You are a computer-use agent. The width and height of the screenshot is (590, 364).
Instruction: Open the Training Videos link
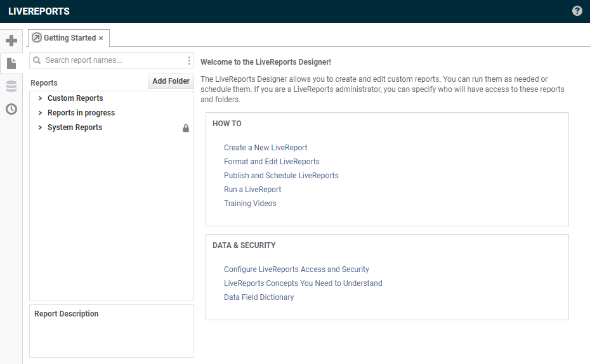coord(250,204)
